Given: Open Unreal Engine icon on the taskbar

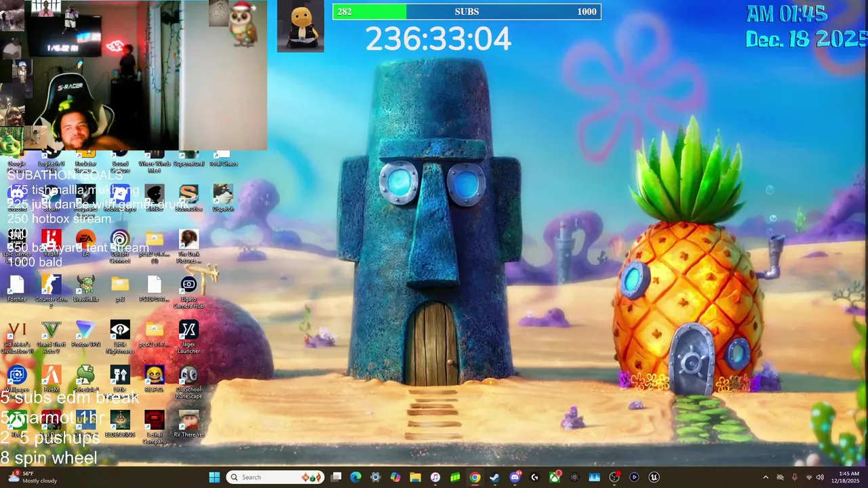Looking at the screenshot, I should pos(654,477).
